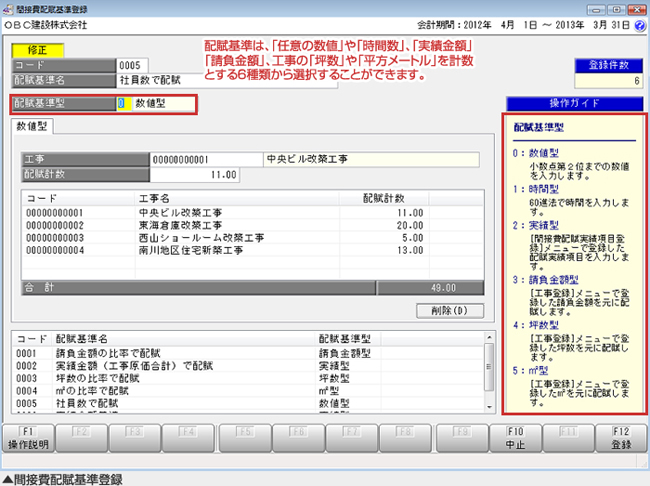Click the lower list scrollbar up arrow
This screenshot has width=650, height=486.
click(x=489, y=337)
